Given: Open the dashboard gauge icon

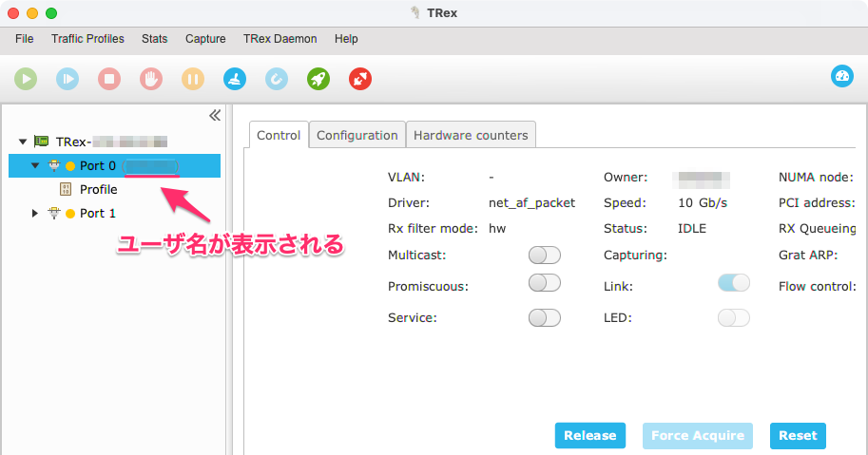Looking at the screenshot, I should (842, 76).
